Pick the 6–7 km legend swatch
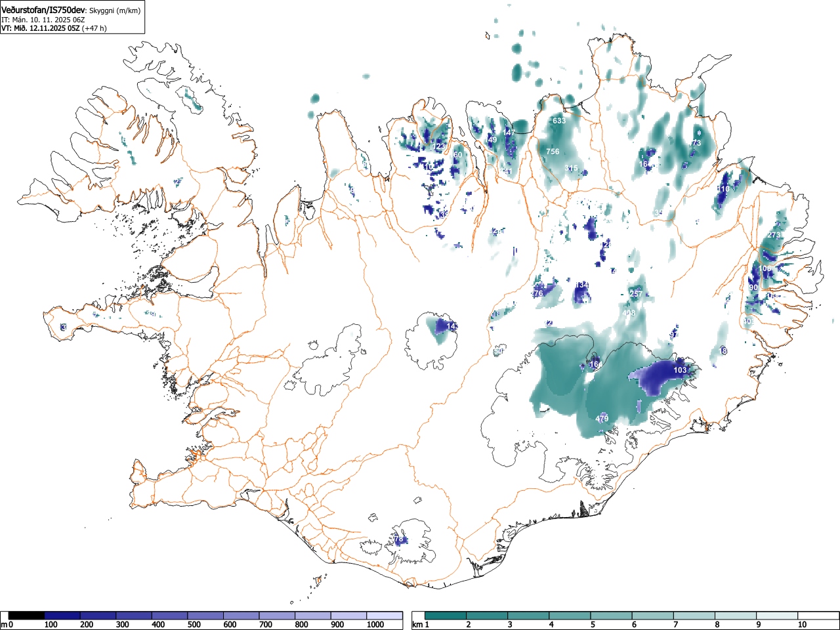840x630 pixels. point(653,616)
